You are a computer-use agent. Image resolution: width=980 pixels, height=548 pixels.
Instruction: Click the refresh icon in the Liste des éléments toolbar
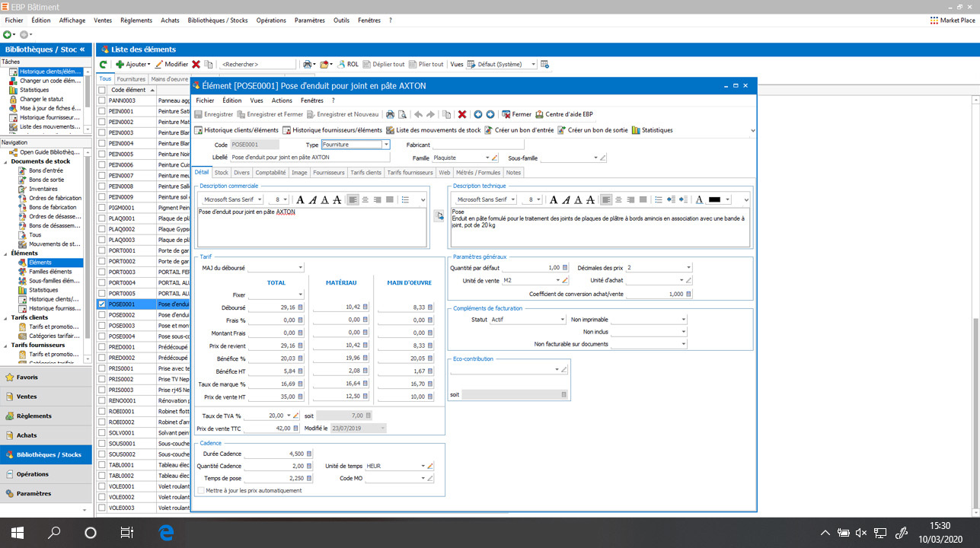click(102, 64)
